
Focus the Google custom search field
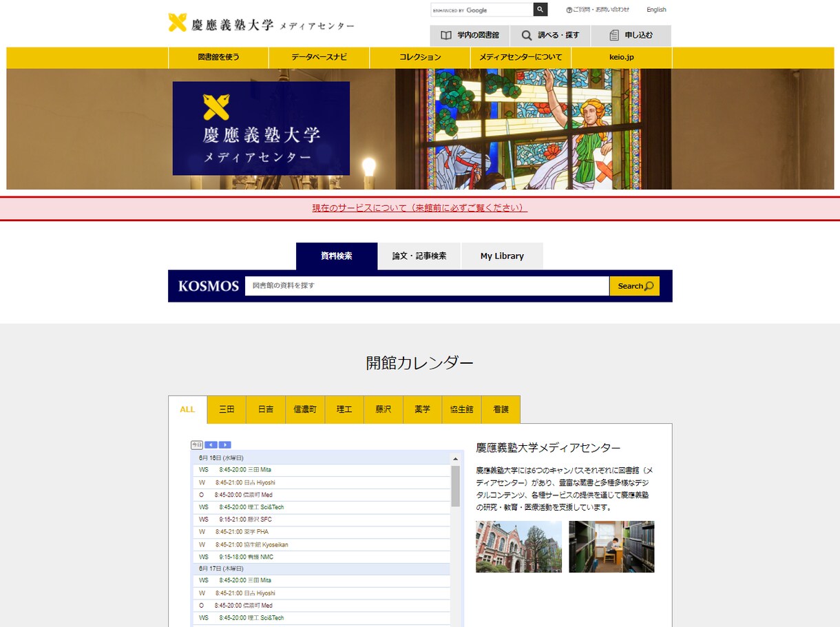click(482, 10)
